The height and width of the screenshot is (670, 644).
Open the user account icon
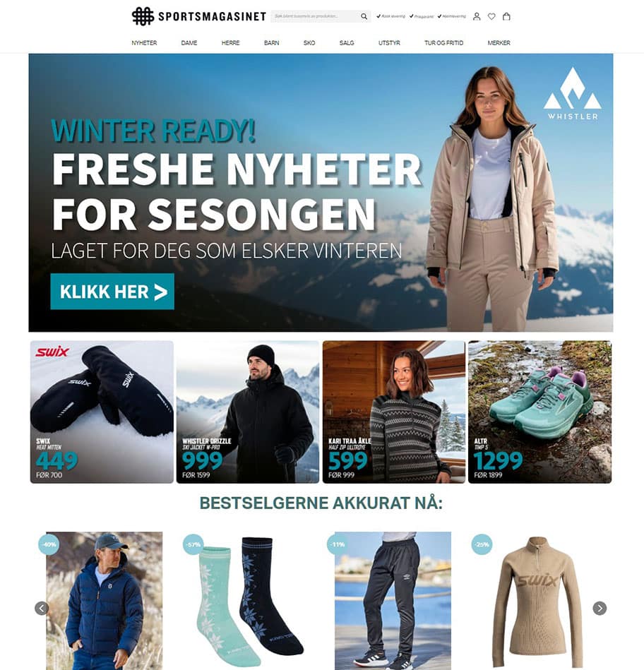477,16
